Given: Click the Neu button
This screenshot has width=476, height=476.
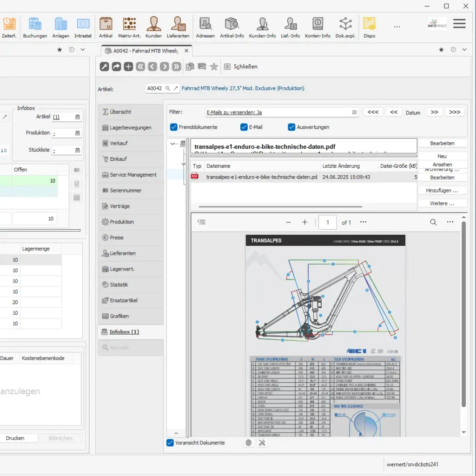Looking at the screenshot, I should pos(442,156).
